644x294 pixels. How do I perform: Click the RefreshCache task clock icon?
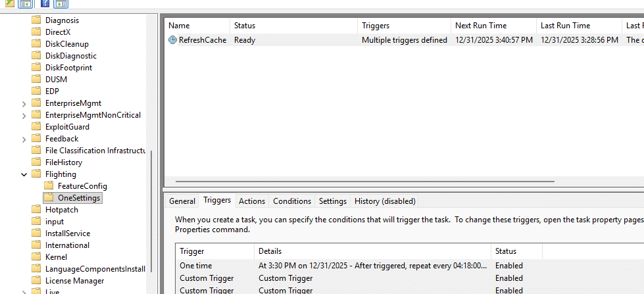point(172,40)
